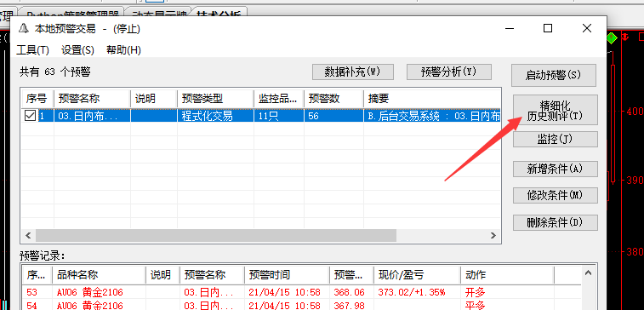The width and height of the screenshot is (644, 310).
Task: Sort by the 序号 column header
Action: pos(37,99)
